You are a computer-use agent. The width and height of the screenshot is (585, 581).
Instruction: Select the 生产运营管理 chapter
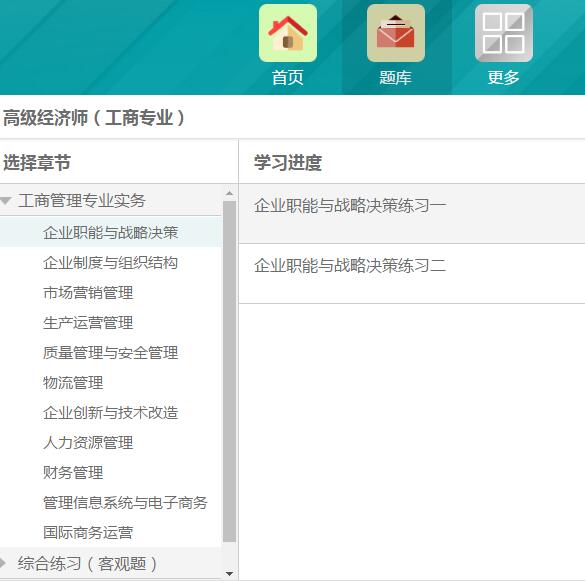pos(111,323)
